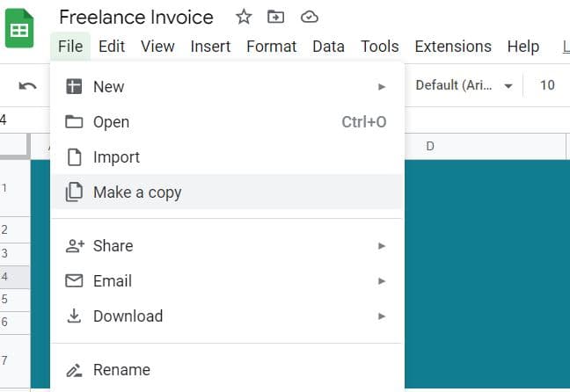Check the cloud document status icon
The image size is (570, 392).
click(309, 17)
